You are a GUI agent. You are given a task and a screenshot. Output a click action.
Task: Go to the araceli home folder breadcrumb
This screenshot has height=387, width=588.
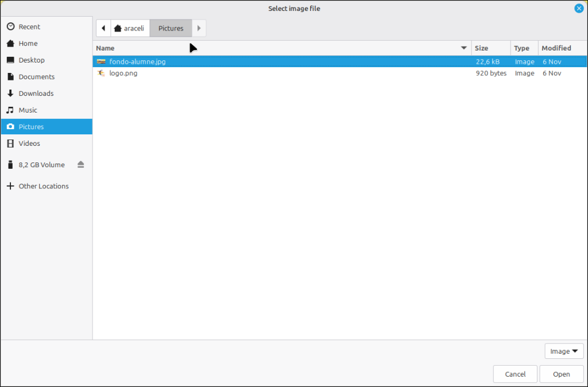click(130, 28)
